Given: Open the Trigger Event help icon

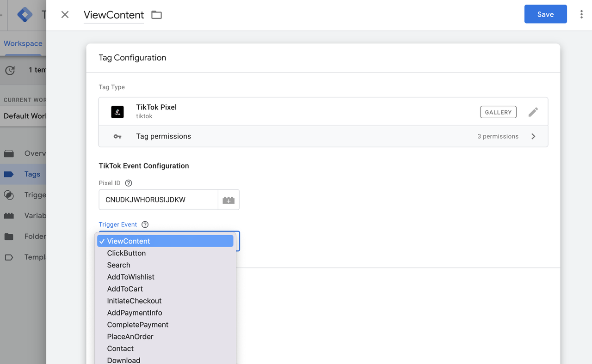Looking at the screenshot, I should 145,224.
